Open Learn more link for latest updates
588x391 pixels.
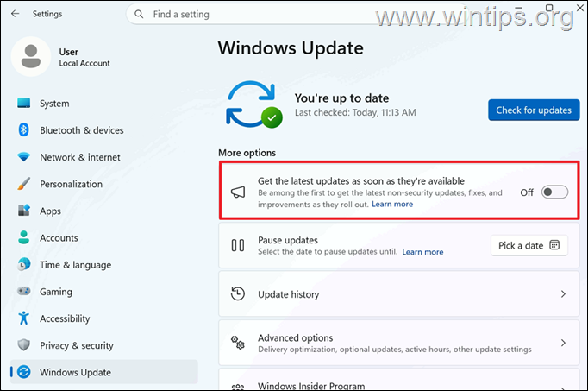click(392, 204)
